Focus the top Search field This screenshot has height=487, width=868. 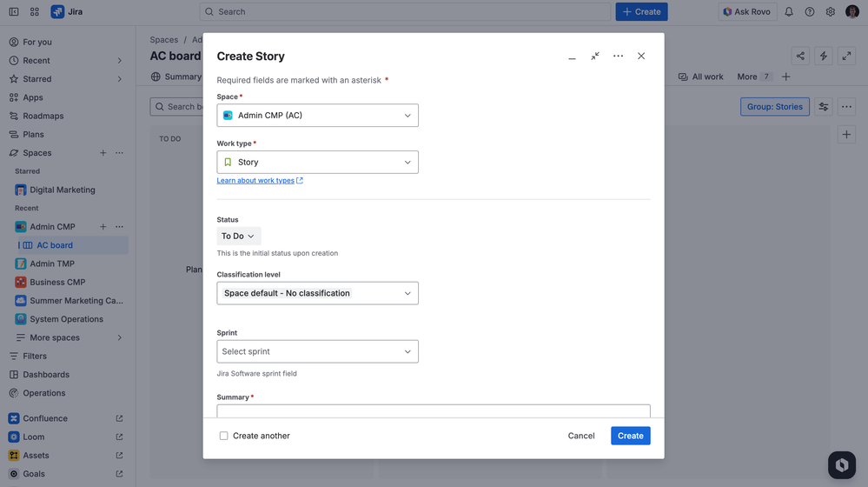click(405, 11)
